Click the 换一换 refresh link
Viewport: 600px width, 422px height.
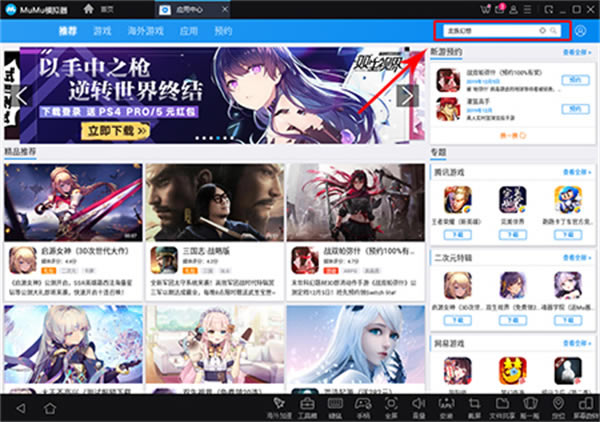513,135
